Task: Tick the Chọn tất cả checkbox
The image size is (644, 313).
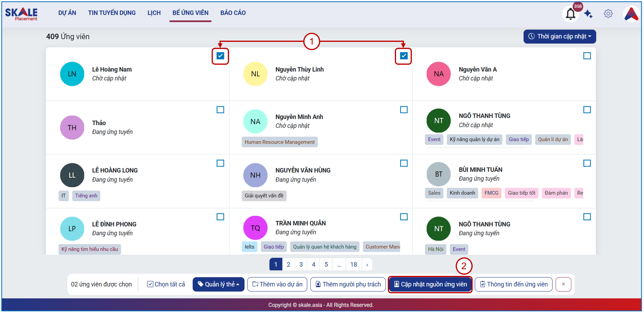Action: 150,284
